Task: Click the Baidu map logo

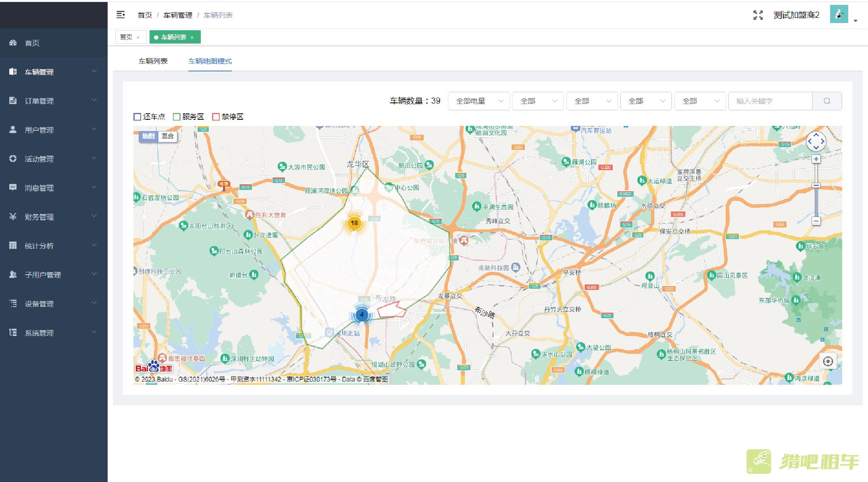Action: (154, 367)
